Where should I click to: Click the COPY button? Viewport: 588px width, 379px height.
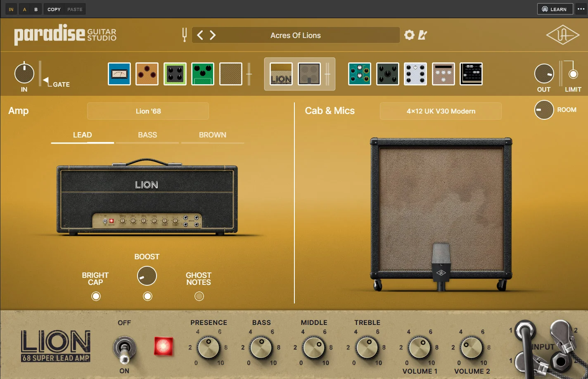pos(54,9)
